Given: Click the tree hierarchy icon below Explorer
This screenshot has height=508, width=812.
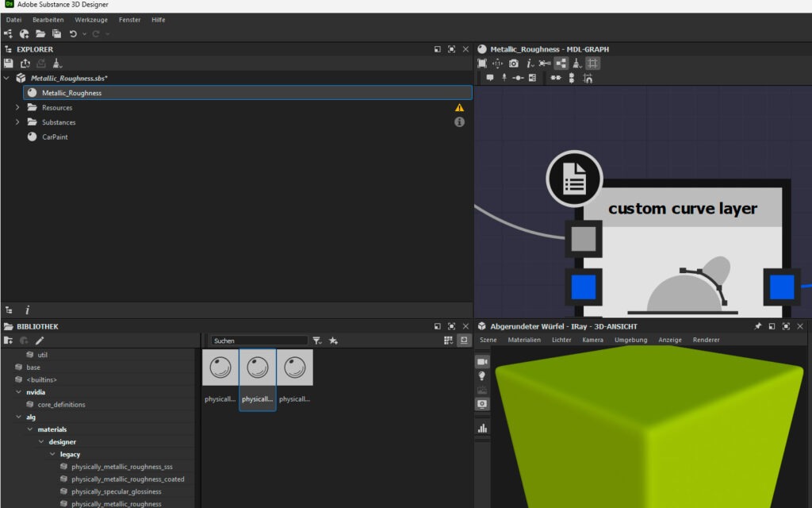Looking at the screenshot, I should (x=9, y=310).
